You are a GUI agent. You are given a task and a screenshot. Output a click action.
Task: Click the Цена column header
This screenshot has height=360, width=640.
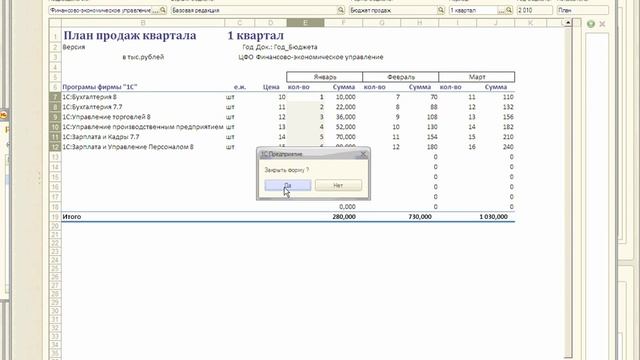point(271,87)
